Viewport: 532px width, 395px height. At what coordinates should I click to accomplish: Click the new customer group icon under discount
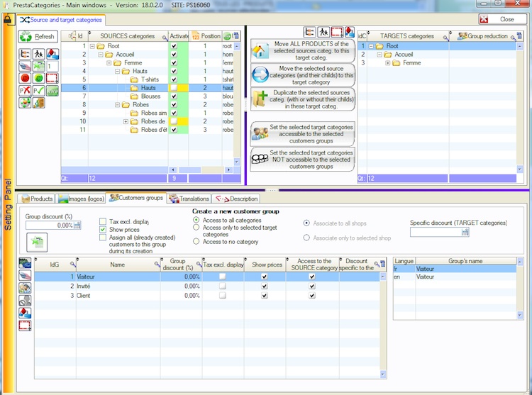click(x=36, y=243)
